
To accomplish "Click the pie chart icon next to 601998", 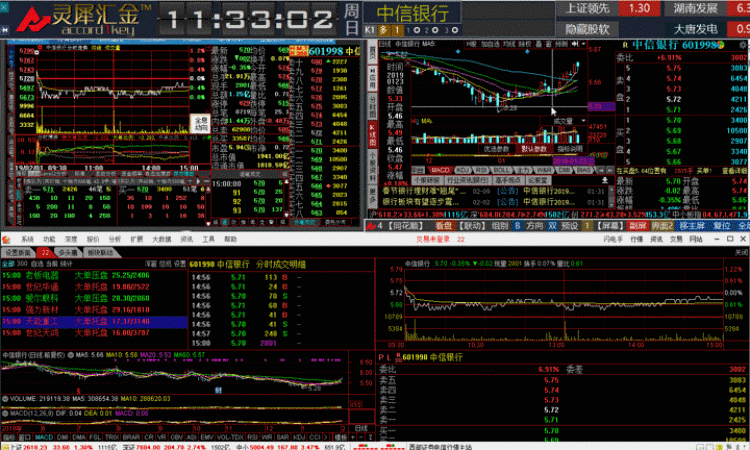I will pyautogui.click(x=721, y=45).
